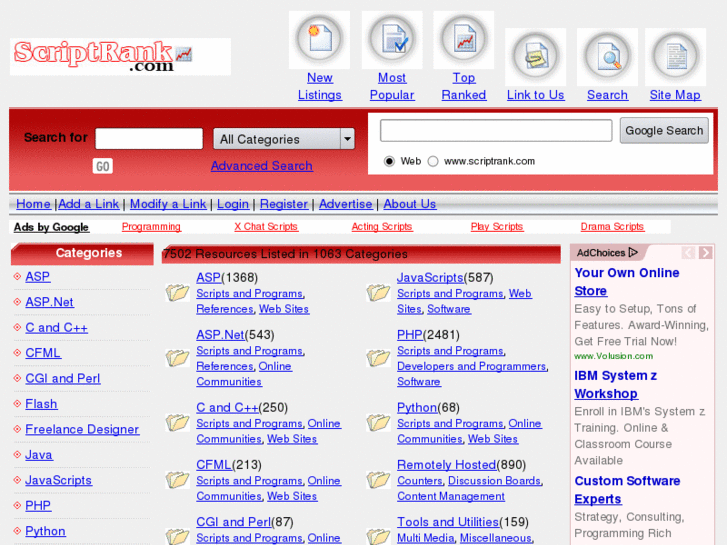This screenshot has height=545, width=727.
Task: Select the www.scriptrank.com radio button
Action: pos(433,161)
